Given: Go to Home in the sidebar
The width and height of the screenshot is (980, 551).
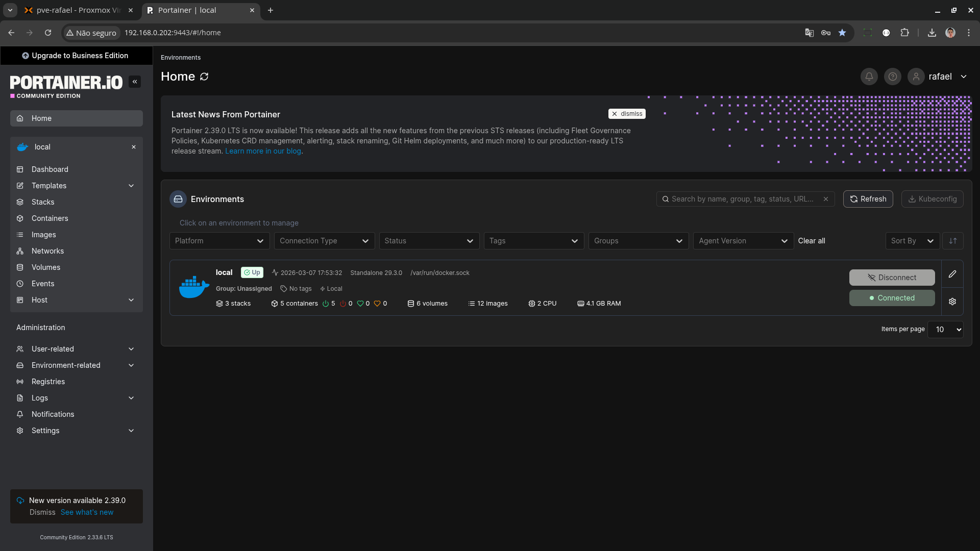Looking at the screenshot, I should (77, 118).
